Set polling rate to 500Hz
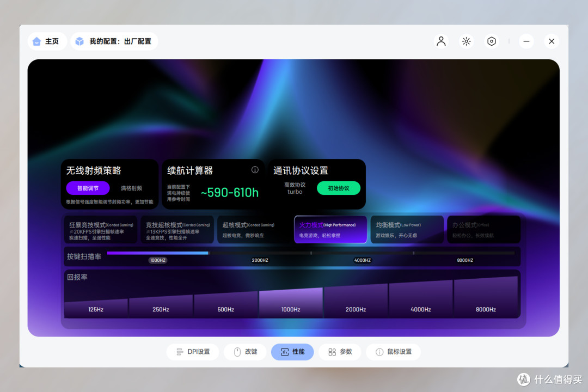This screenshot has height=392, width=588. (225, 304)
